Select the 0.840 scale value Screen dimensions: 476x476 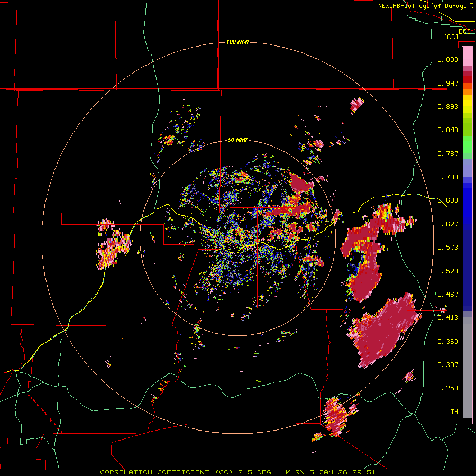[x=448, y=130]
